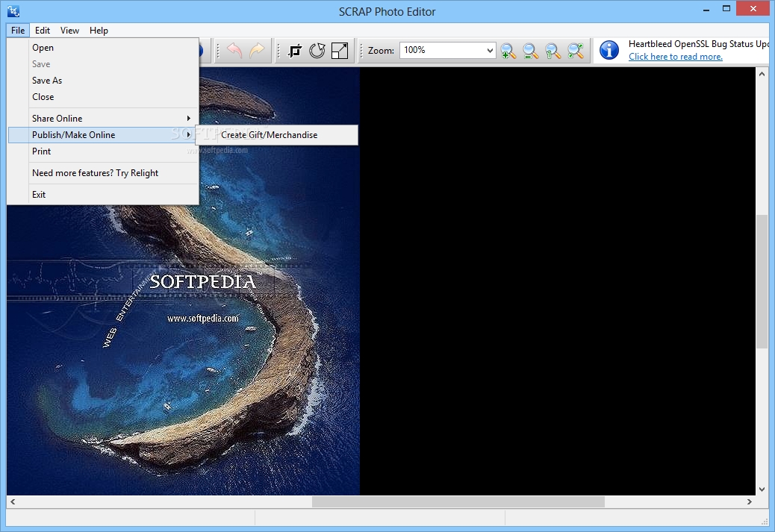Viewport: 775px width, 532px height.
Task: Select Create Gift/Merchandise submenu entry
Action: coord(277,135)
